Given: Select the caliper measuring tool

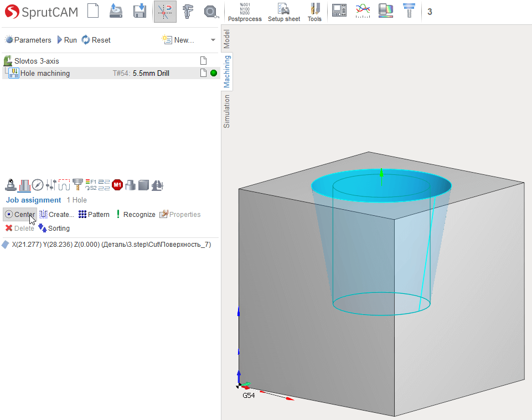Looking at the screenshot, I should [188, 11].
